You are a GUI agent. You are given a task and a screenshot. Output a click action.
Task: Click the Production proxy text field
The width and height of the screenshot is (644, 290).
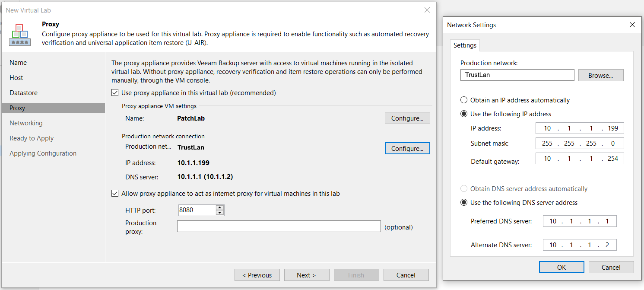click(279, 226)
